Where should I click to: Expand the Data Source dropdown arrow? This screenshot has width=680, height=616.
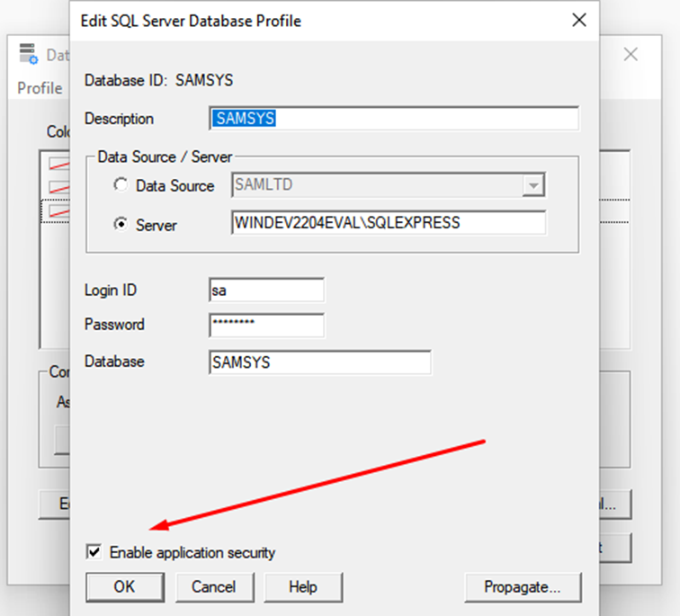pos(534,186)
